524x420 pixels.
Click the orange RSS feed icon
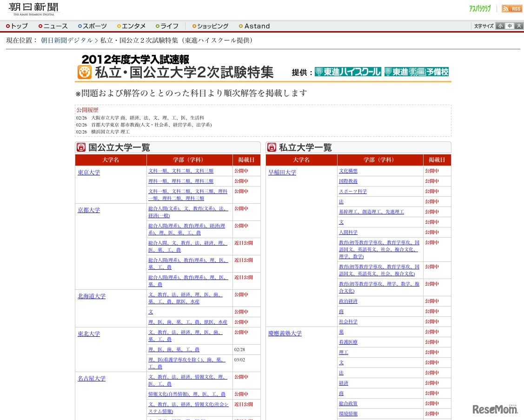(512, 9)
